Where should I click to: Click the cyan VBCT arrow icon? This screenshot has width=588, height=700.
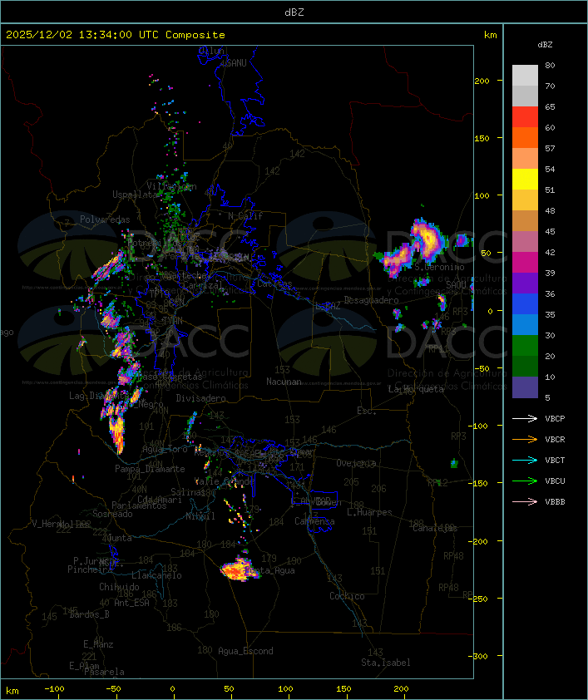(525, 461)
